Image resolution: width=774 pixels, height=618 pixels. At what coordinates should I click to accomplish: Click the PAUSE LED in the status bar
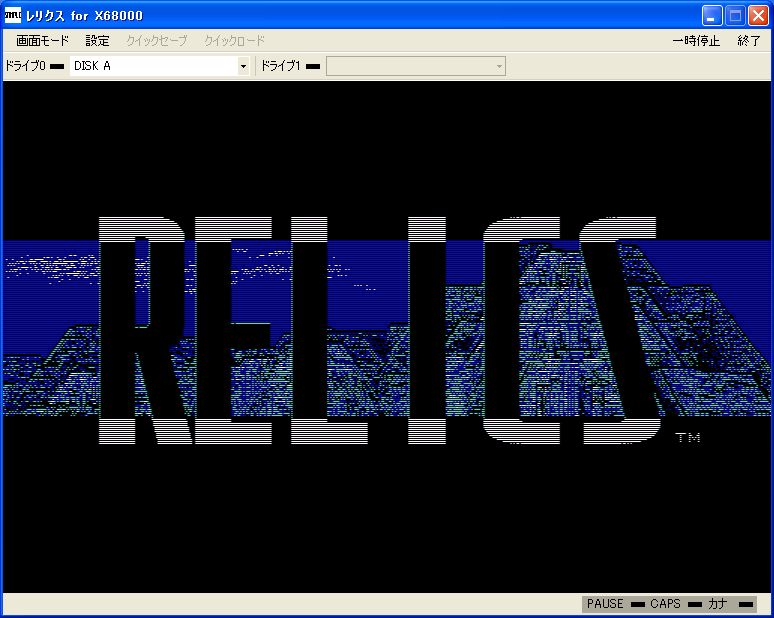coord(638,604)
